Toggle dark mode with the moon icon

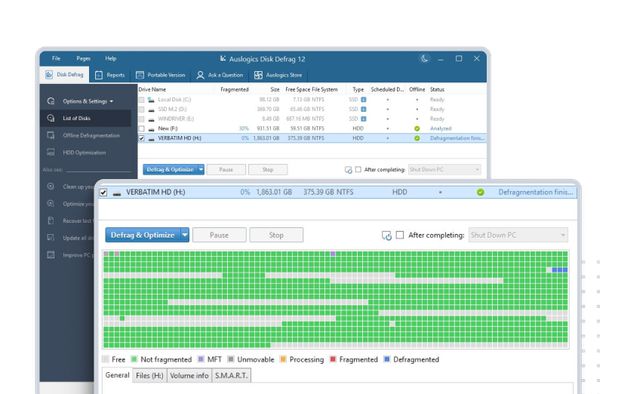(424, 59)
